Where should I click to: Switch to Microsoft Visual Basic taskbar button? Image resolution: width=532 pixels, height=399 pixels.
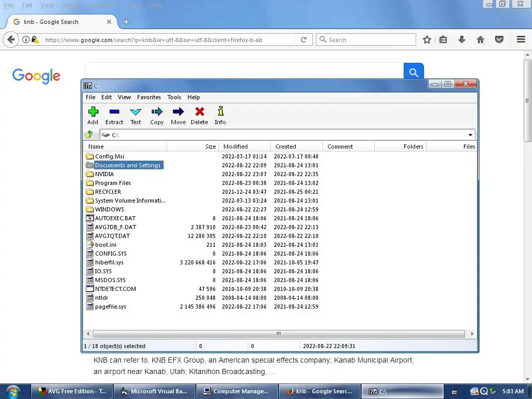(x=154, y=392)
